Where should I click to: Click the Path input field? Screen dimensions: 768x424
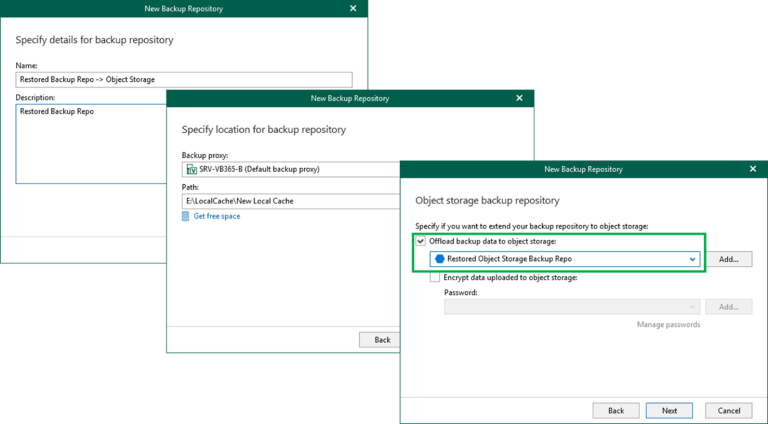292,201
